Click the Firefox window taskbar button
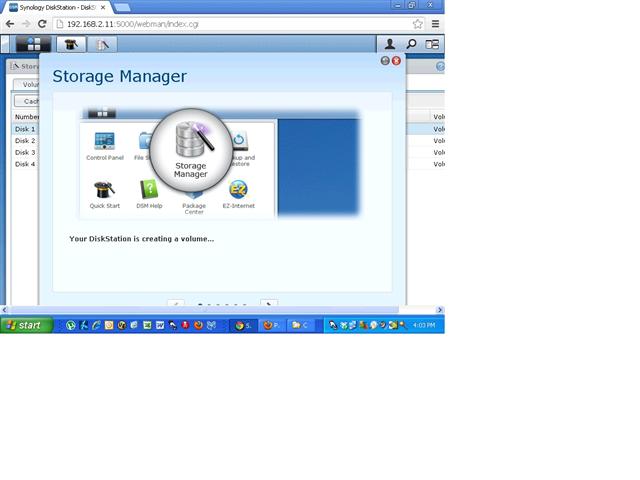Viewport: 640px width, 480px height. click(272, 325)
